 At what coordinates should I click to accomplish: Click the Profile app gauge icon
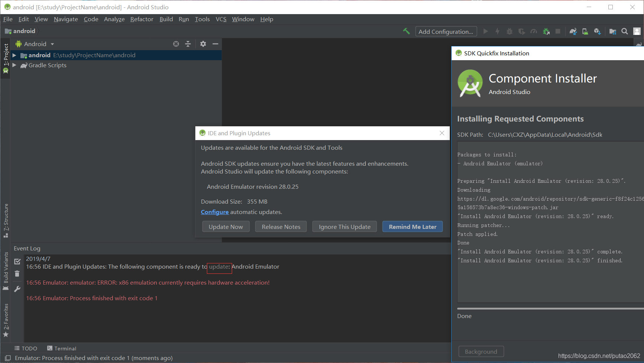534,32
